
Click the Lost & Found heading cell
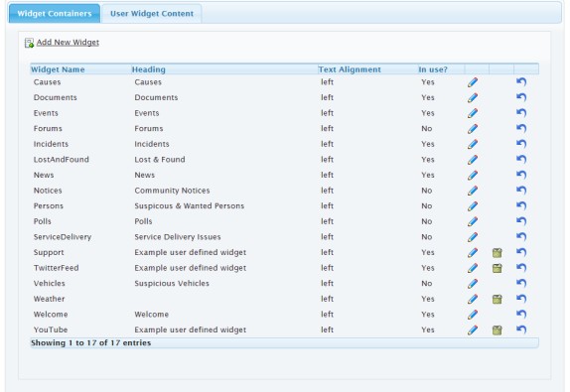pyautogui.click(x=160, y=160)
